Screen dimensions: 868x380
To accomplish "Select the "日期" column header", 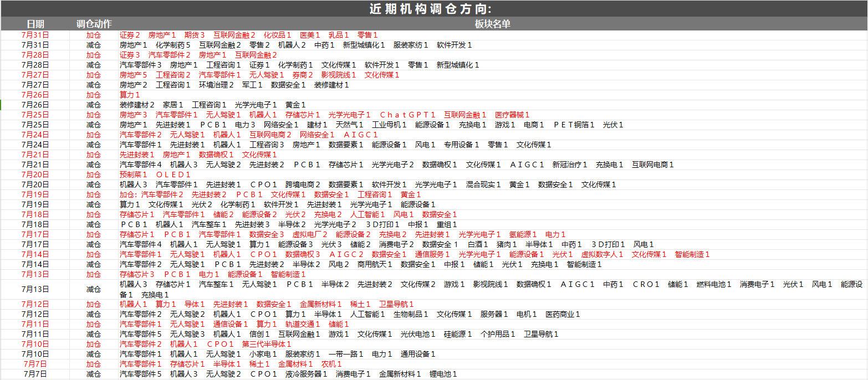I will coord(35,24).
